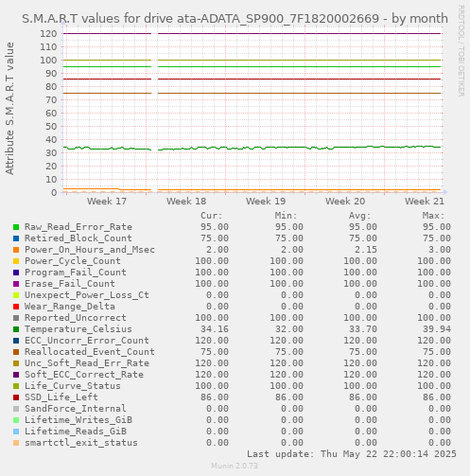Image resolution: width=470 pixels, height=476 pixels.
Task: Click the SSD_Life_Left dark red swatch
Action: 16,397
